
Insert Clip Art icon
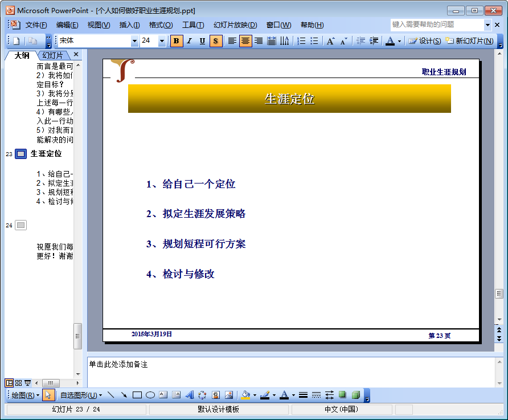(216, 395)
